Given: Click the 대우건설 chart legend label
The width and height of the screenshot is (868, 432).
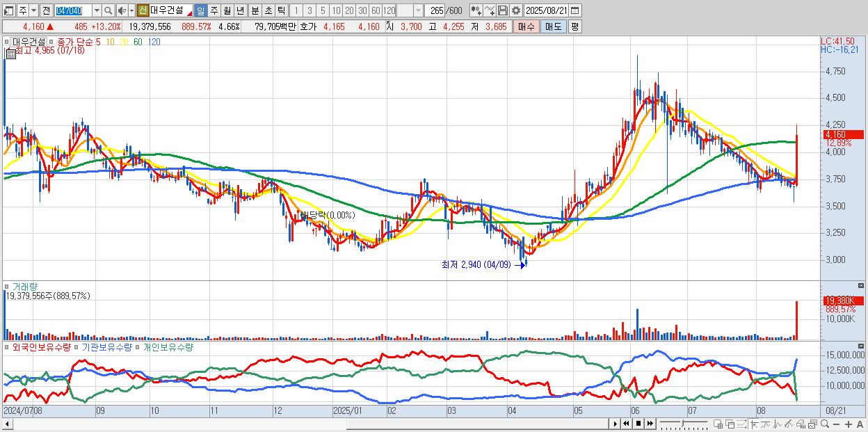Looking at the screenshot, I should tap(29, 42).
